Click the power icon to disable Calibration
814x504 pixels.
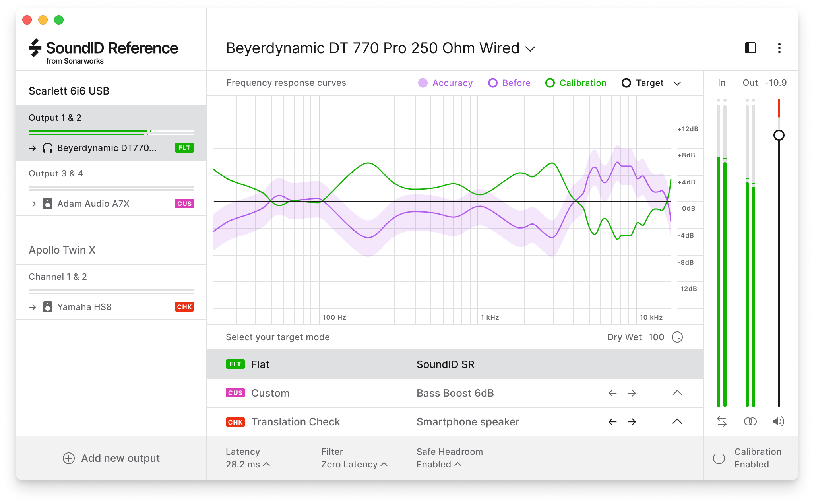tap(719, 457)
